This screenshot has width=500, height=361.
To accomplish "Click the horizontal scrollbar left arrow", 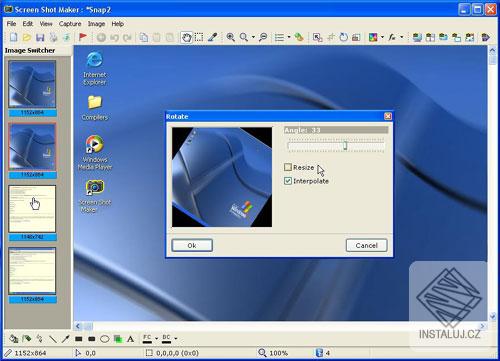I will coord(78,326).
